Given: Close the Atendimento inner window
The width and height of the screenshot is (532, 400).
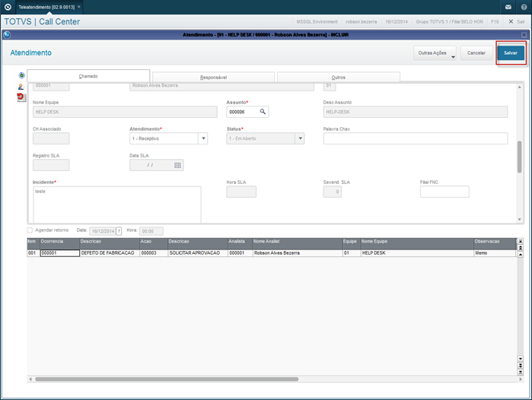Looking at the screenshot, I should (524, 35).
